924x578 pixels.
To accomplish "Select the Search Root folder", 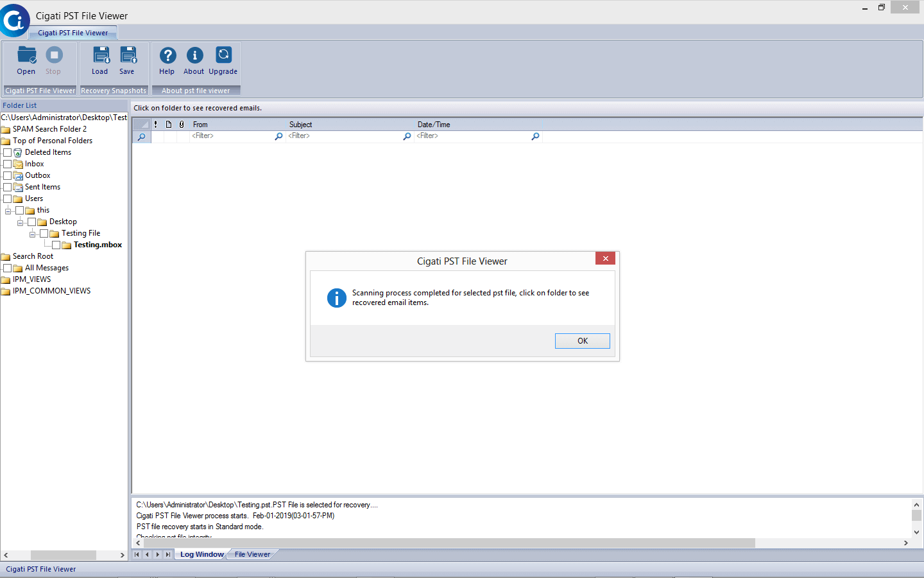I will coord(33,256).
